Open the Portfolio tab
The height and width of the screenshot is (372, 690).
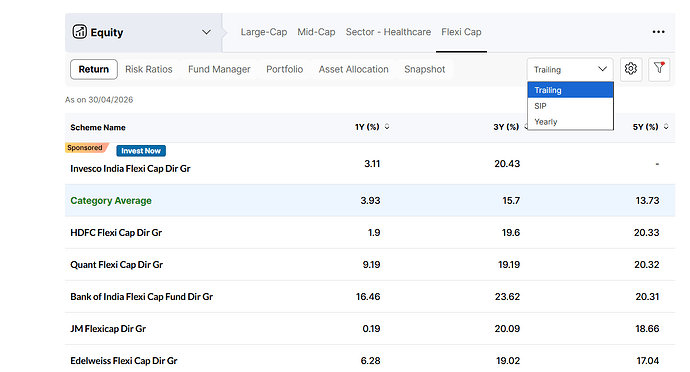point(285,69)
